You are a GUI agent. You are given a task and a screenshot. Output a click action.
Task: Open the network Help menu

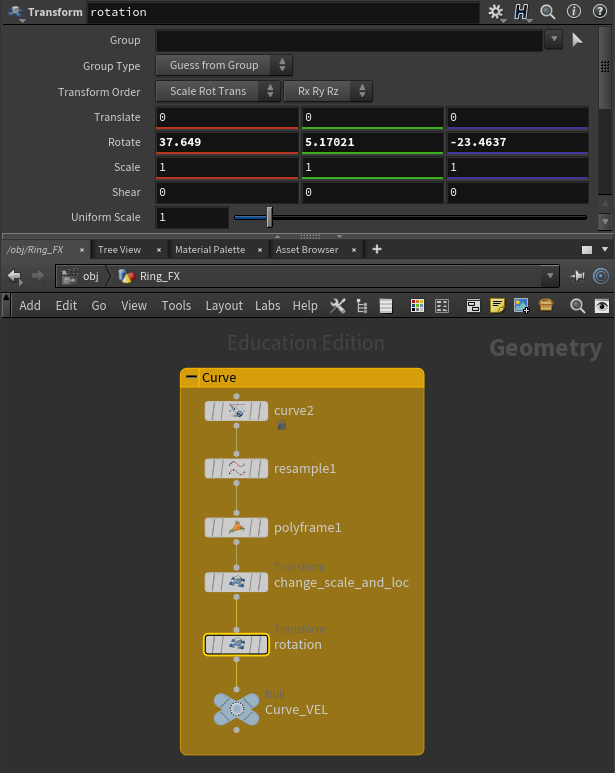coord(305,306)
